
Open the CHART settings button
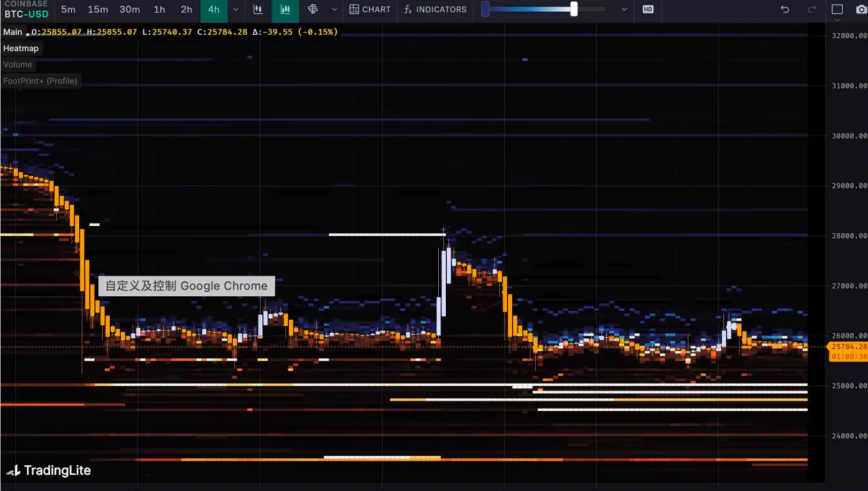370,9
